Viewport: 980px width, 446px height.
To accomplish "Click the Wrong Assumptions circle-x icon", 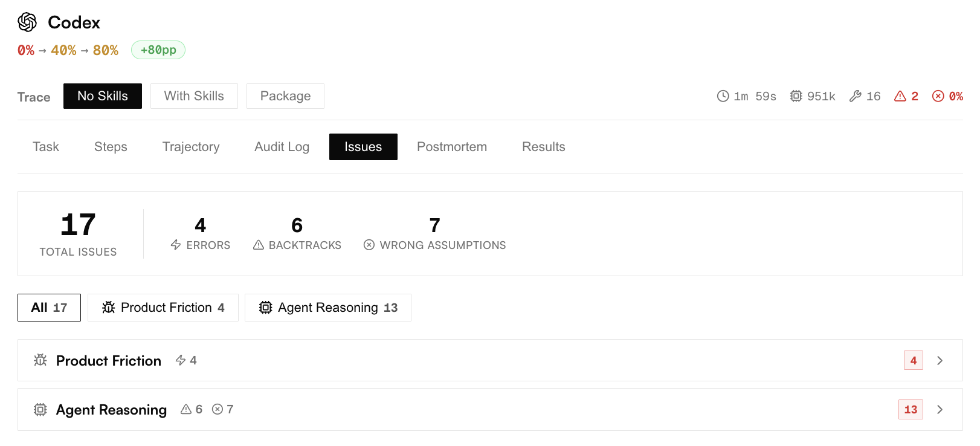I will coord(369,245).
